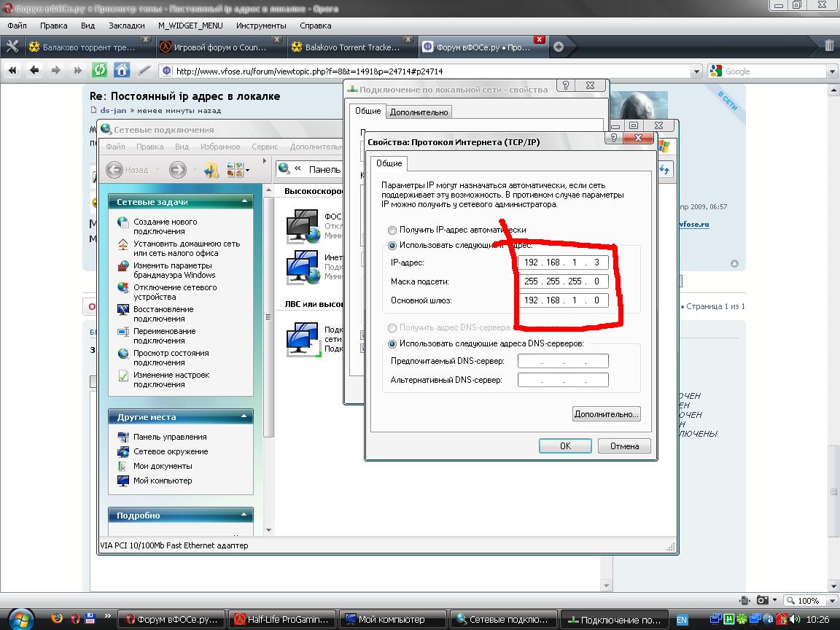Click the Мой компьютер icon in Другие места
Image resolution: width=840 pixels, height=630 pixels.
point(122,481)
